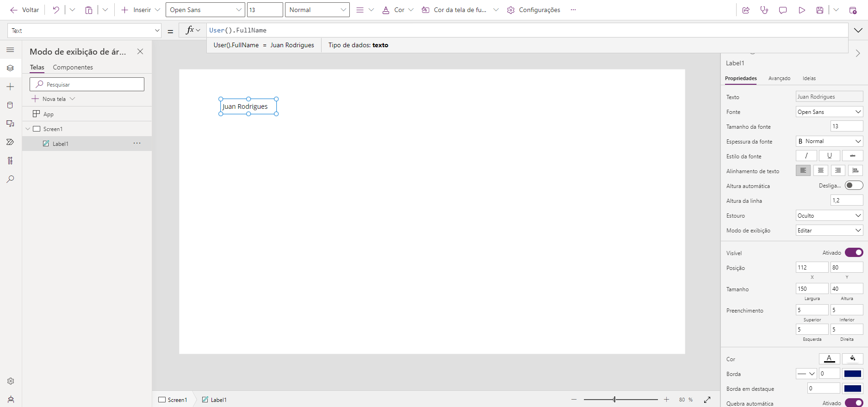Toggle the Visível switch

click(854, 252)
